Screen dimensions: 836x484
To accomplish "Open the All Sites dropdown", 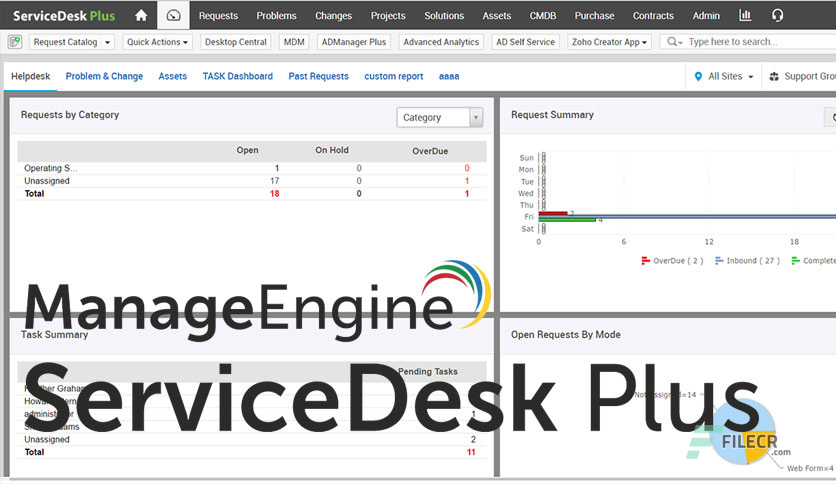I will pos(725,76).
